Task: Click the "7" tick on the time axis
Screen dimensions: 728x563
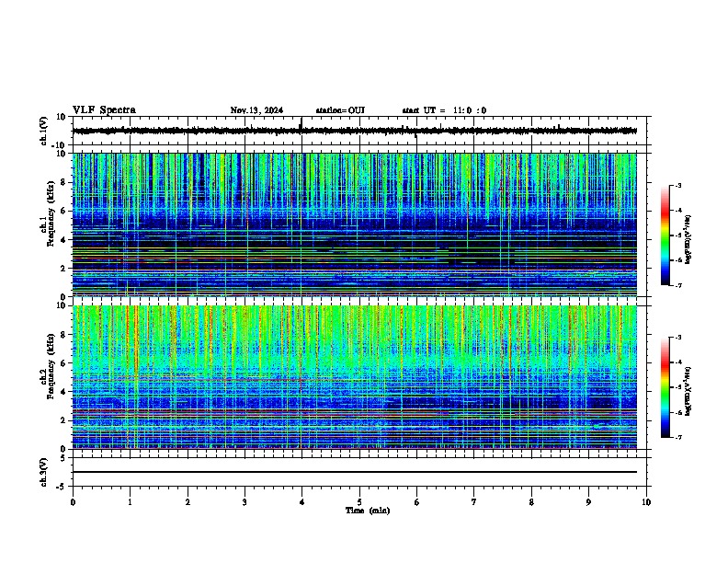Action: coord(474,502)
